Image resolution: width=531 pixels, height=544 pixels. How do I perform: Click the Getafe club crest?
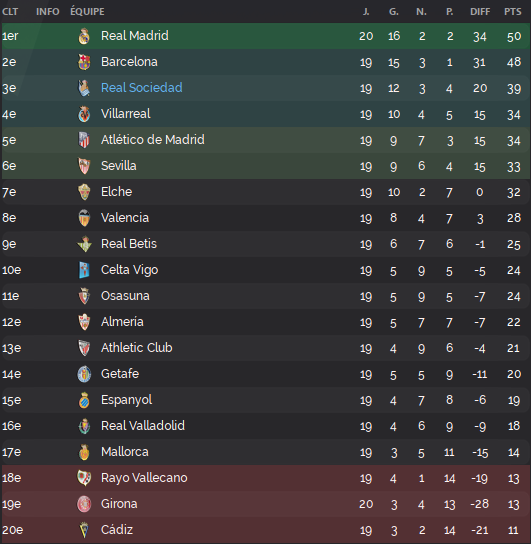(84, 374)
